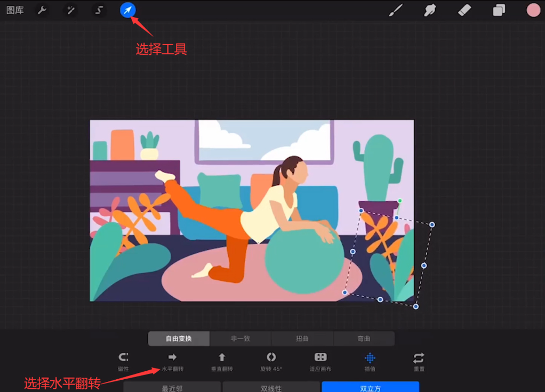This screenshot has height=392, width=545.
Task: Open the Actions wrench menu
Action: 42,10
